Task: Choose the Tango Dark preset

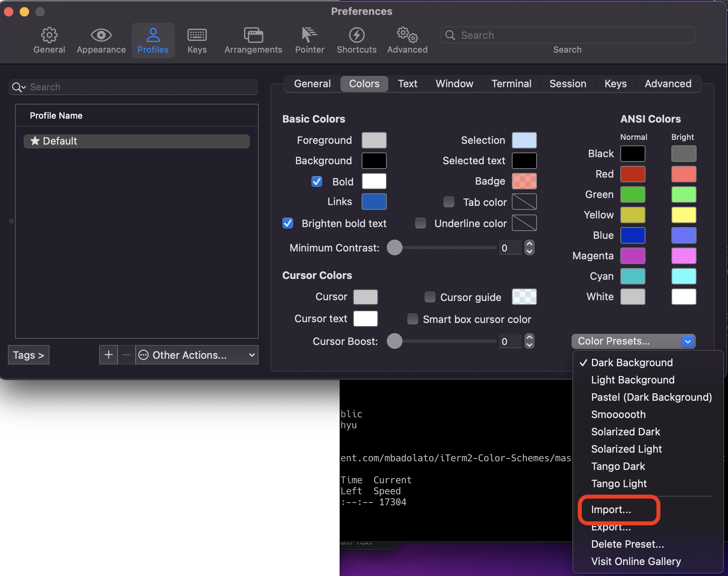Action: click(x=648, y=466)
